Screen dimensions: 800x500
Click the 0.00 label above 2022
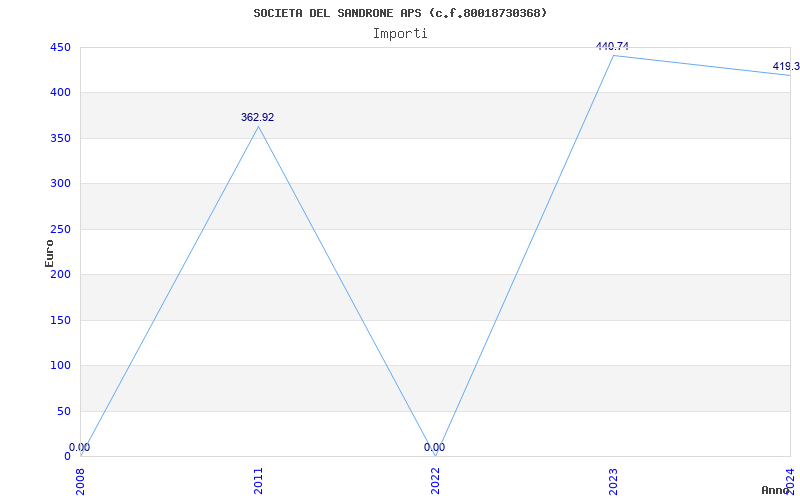(434, 447)
